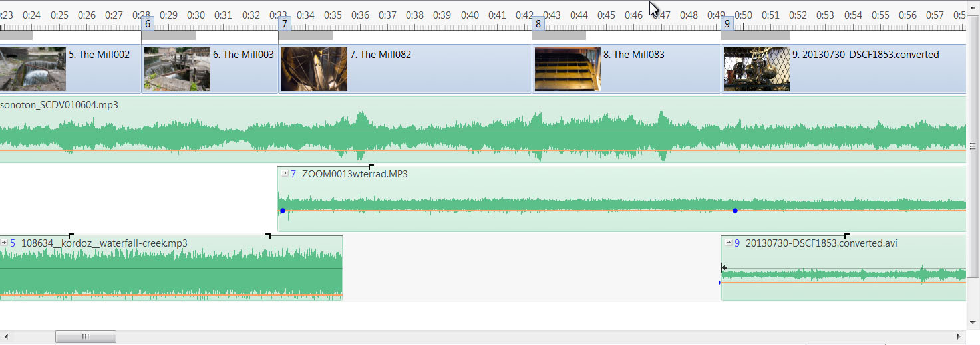Image resolution: width=980 pixels, height=345 pixels.
Task: Click the fade-out bracket on the waterfall-creek track
Action: pyautogui.click(x=268, y=235)
